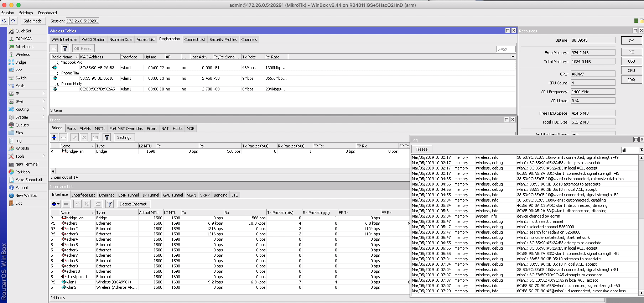644x303 pixels.
Task: Click the Find field in Wireless Tables
Action: click(x=506, y=49)
